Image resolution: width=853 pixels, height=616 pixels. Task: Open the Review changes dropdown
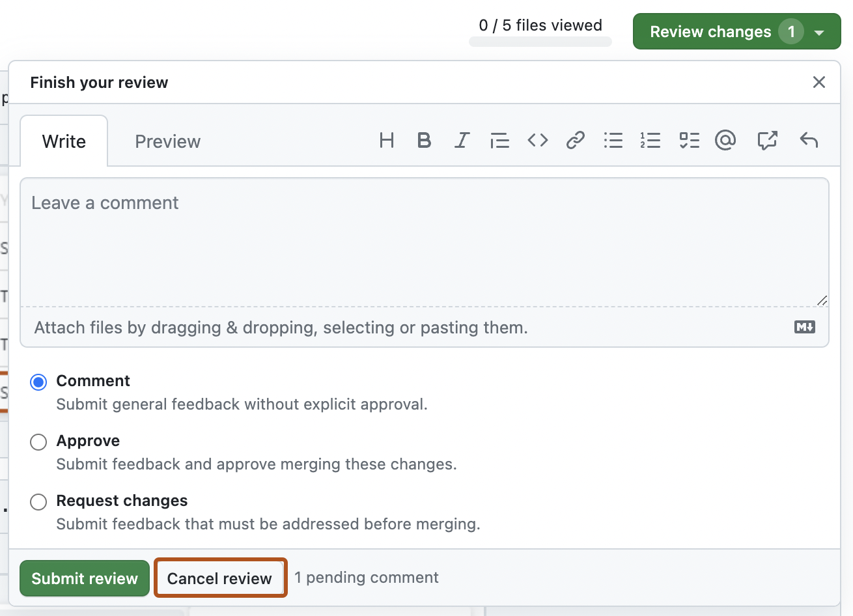click(737, 31)
